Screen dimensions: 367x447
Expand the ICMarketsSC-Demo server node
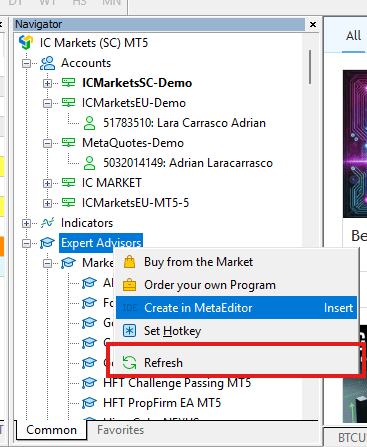point(47,83)
